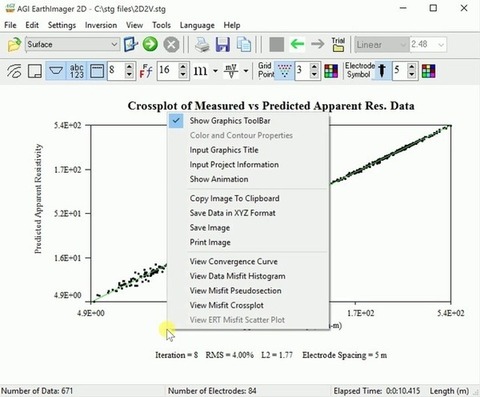Start inversion with green arrow button
The image size is (480, 397).
tap(150, 44)
